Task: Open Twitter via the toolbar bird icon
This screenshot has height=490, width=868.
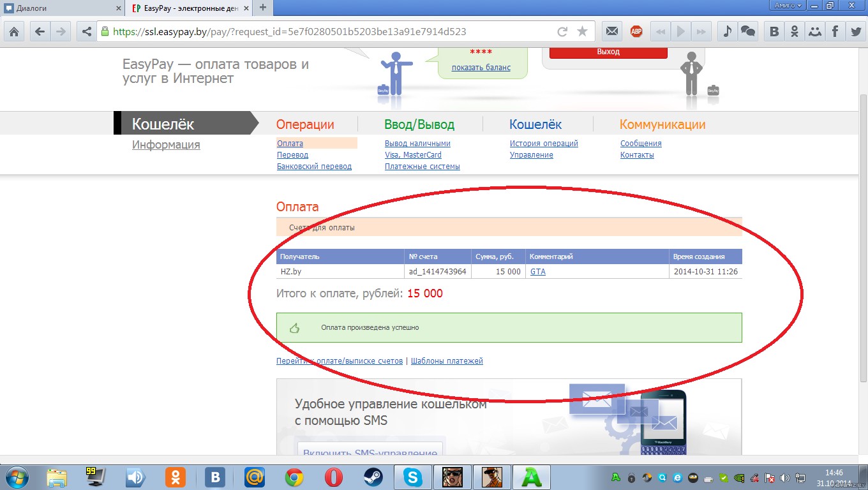Action: (x=855, y=31)
